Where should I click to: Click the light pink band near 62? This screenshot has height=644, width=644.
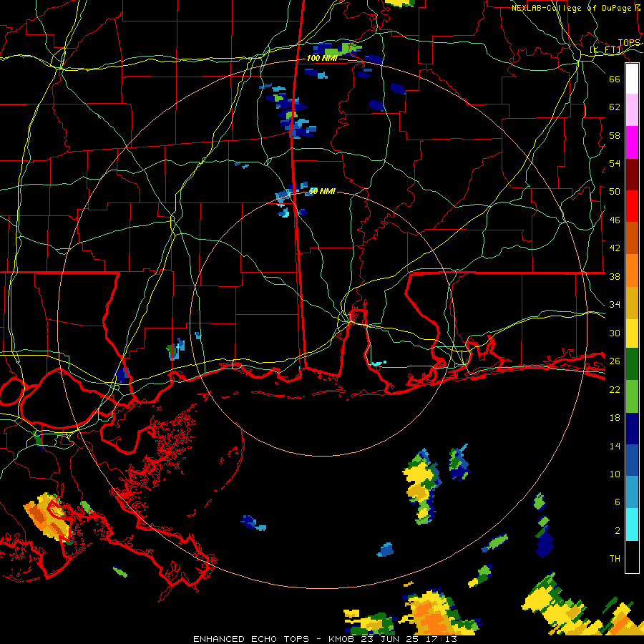632,110
